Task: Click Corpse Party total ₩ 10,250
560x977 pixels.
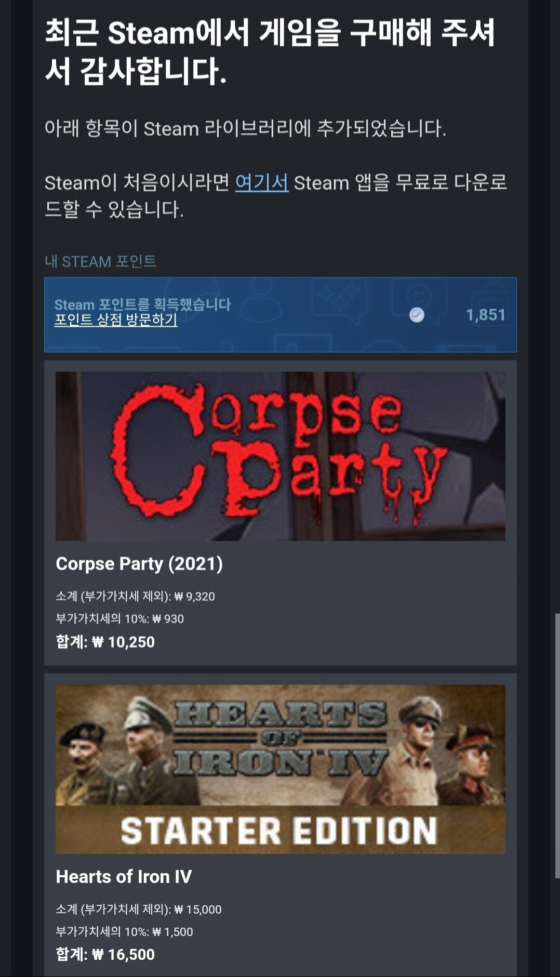Action: click(x=105, y=642)
